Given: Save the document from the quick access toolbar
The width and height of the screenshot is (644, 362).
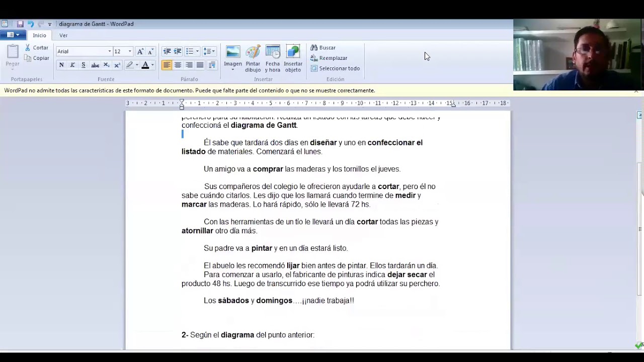Looking at the screenshot, I should pos(20,24).
